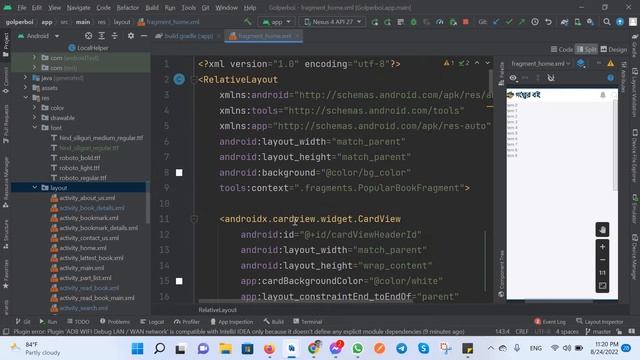640x360 pixels.
Task: Click the class gutter icon on line 2
Action: point(179,79)
